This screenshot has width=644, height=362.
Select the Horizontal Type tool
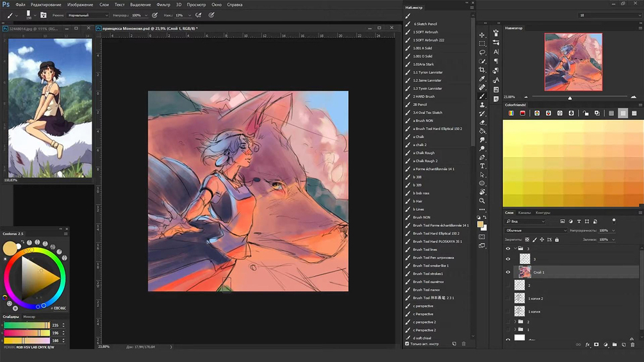(x=482, y=166)
